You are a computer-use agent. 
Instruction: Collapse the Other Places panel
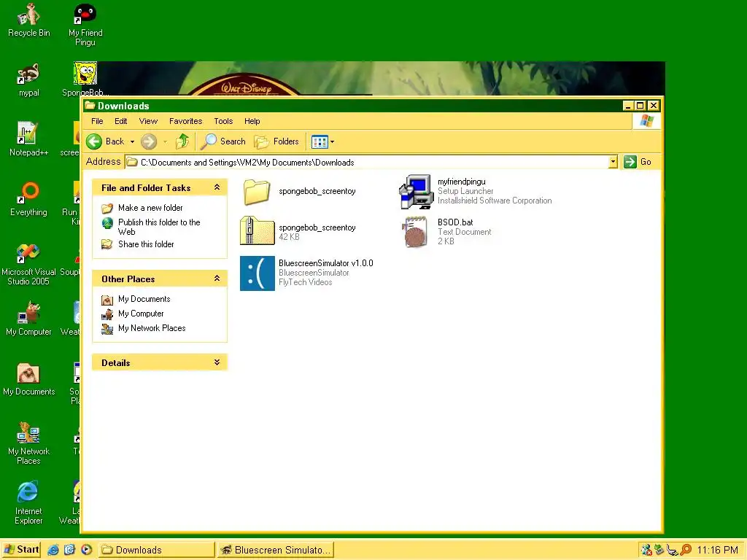[x=217, y=279]
